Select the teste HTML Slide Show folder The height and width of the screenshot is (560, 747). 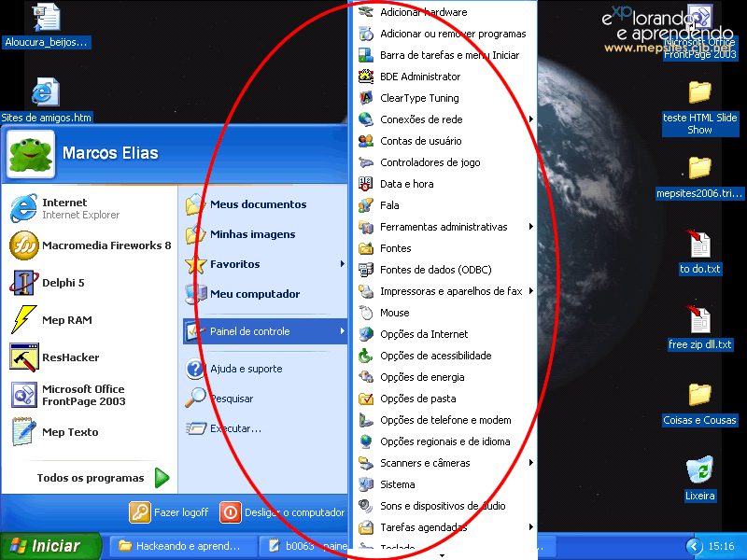tap(699, 108)
